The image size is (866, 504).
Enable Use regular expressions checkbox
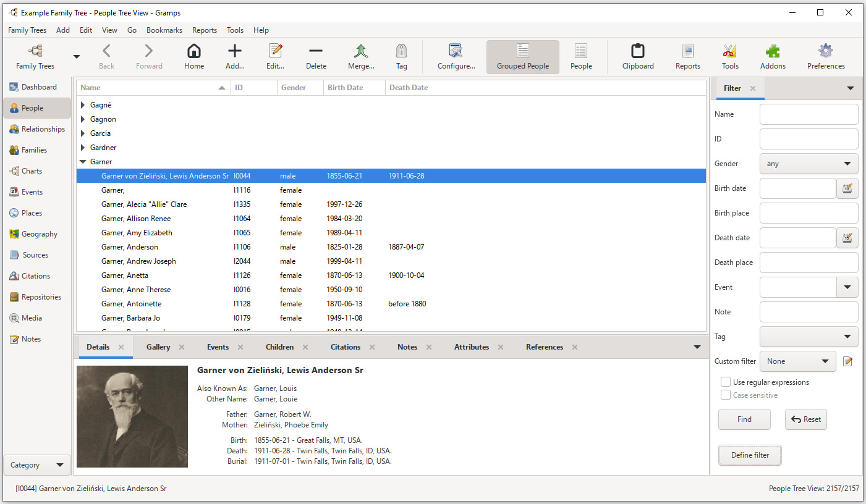point(726,382)
